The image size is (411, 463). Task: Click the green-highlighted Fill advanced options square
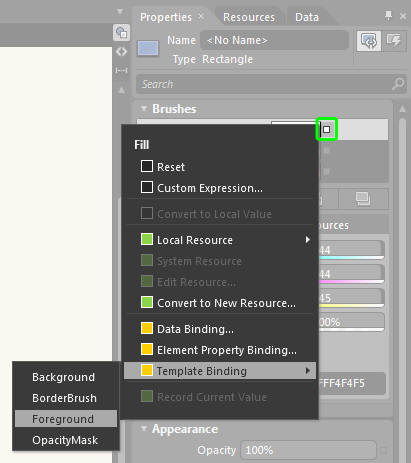[327, 129]
